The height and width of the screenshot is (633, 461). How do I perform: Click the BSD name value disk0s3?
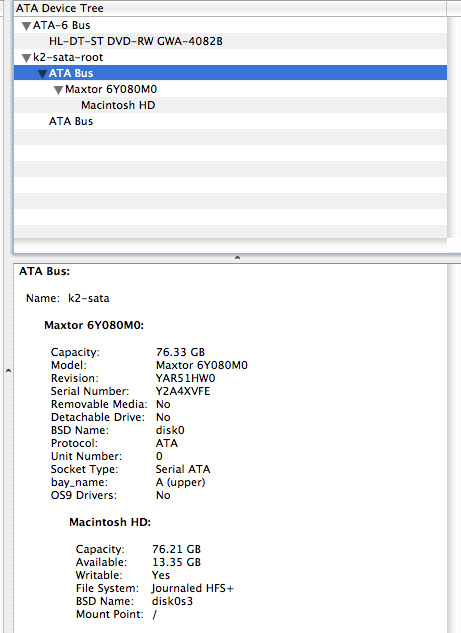click(x=172, y=602)
